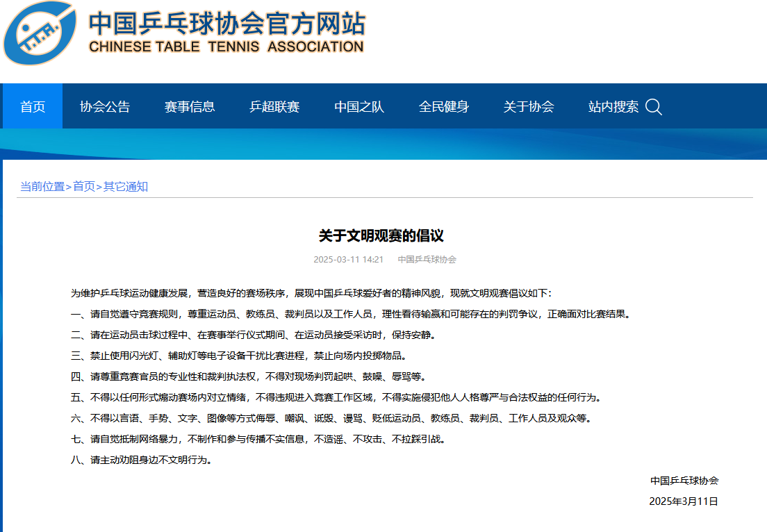Click item 五 about 煽动赛场内对立情绪
This screenshot has width=767, height=532.
coord(337,397)
